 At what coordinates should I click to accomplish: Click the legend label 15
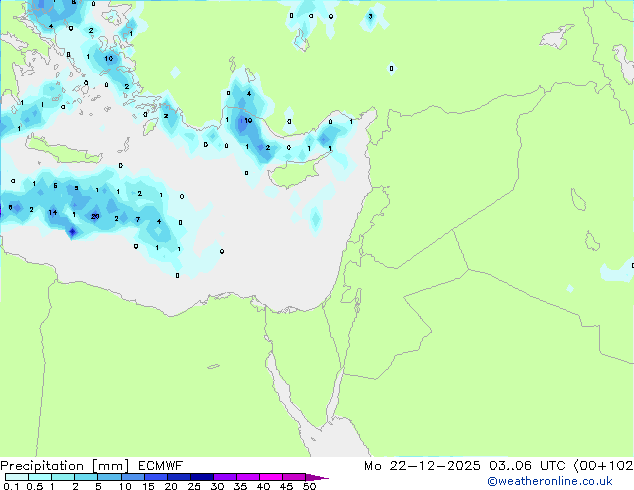(148, 486)
